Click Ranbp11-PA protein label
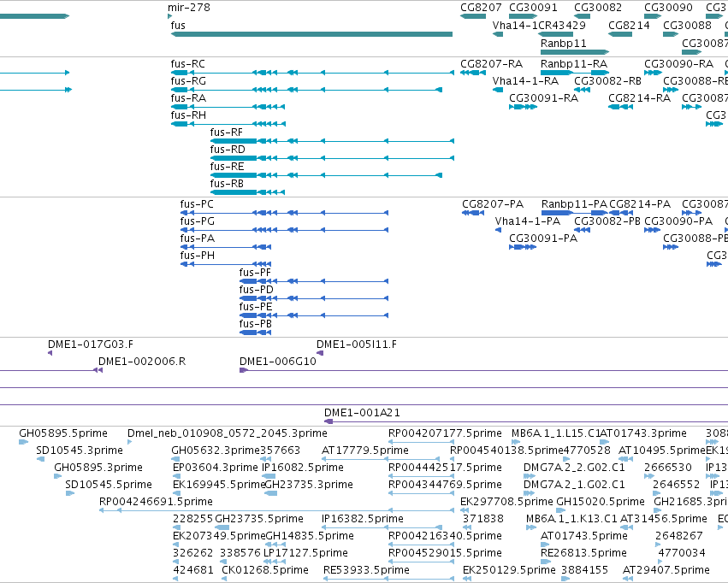Screen dimensions: 728x583 click(574, 204)
